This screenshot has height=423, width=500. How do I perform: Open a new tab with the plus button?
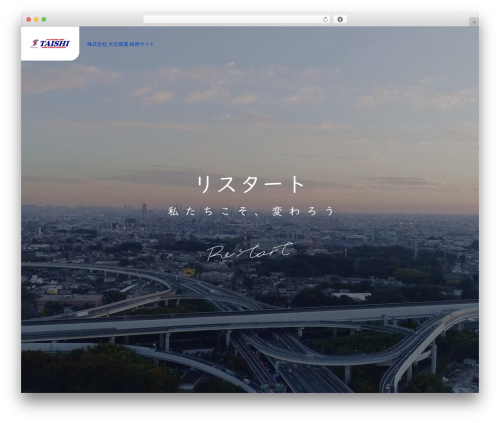pyautogui.click(x=474, y=22)
